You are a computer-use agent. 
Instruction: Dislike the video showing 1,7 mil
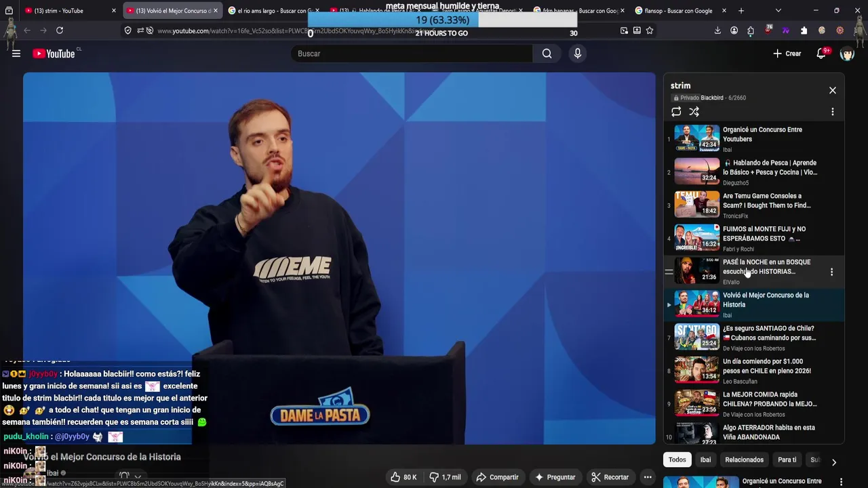click(445, 477)
